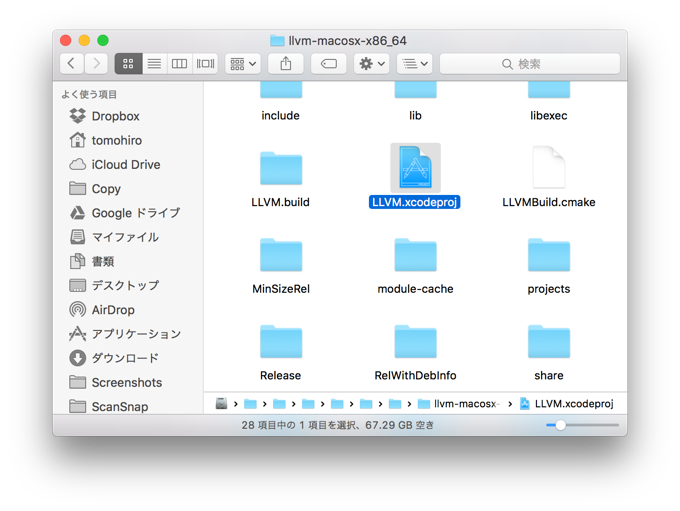Select the LLVM.build folder
Screen dimensions: 680x511
click(281, 168)
